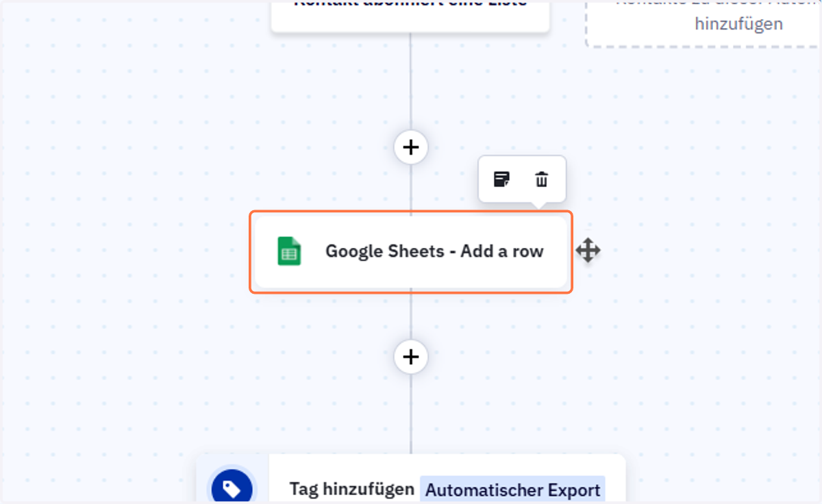Add a step below Google Sheets with plus
Image resolution: width=822 pixels, height=504 pixels.
pos(411,357)
